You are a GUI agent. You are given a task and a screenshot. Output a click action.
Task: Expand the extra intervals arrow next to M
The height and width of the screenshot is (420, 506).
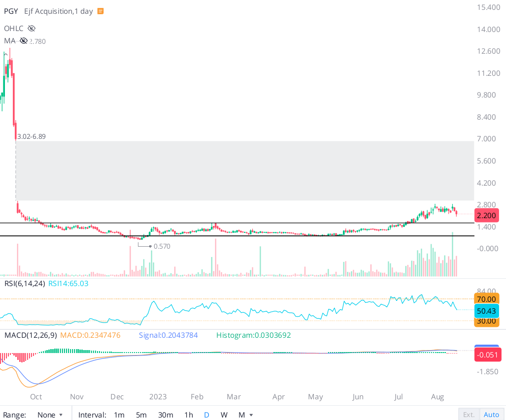251,415
